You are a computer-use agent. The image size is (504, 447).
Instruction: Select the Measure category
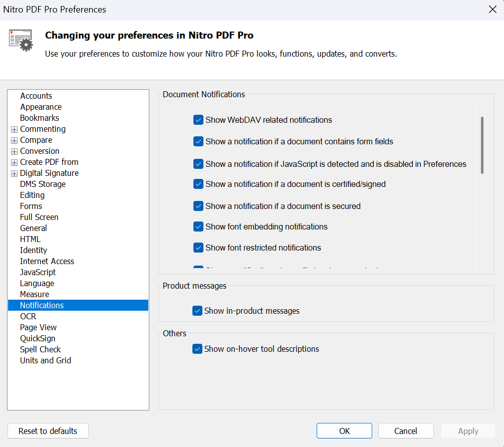(35, 294)
